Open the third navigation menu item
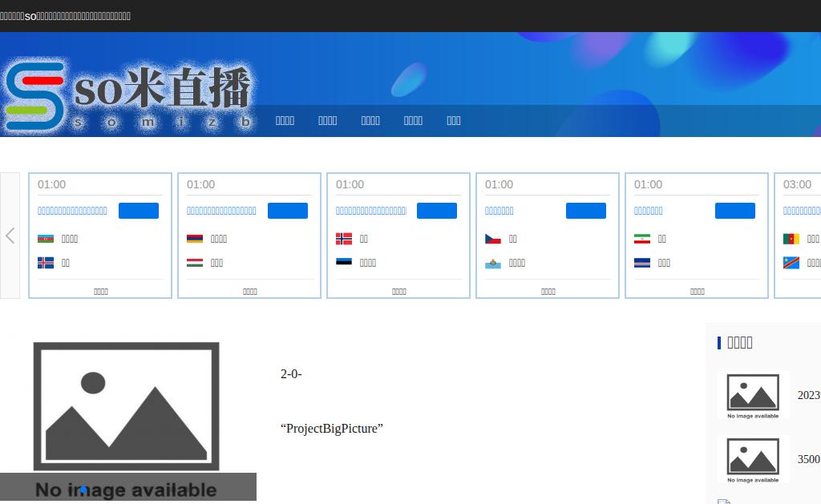The image size is (821, 504). [370, 121]
